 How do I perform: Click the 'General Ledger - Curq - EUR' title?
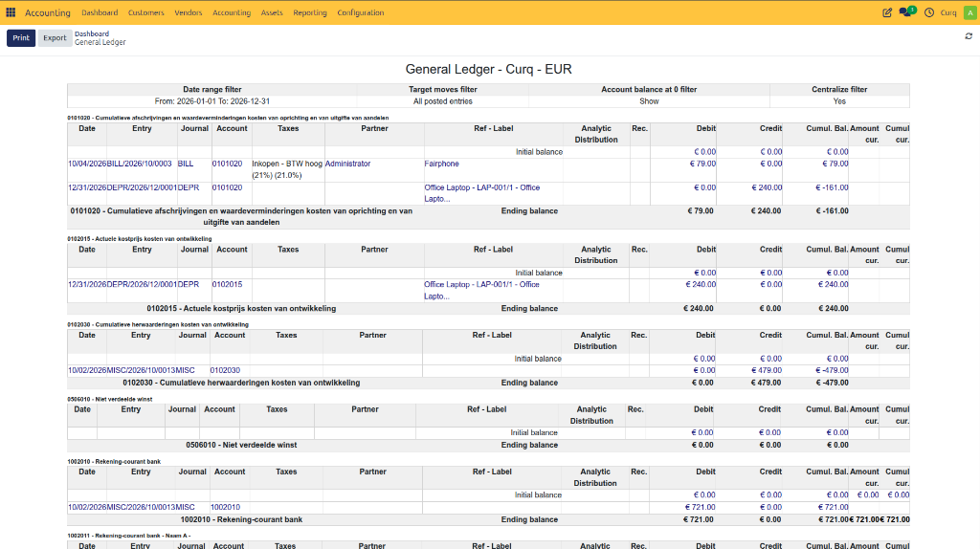[489, 69]
